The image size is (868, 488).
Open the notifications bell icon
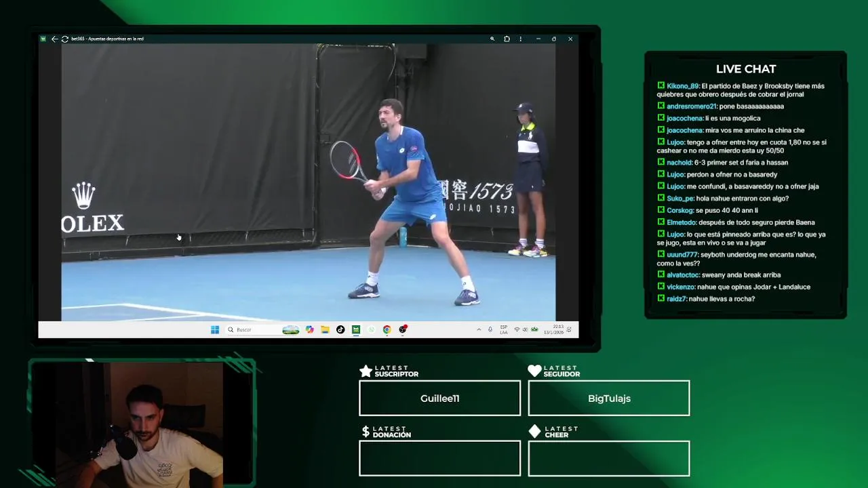pos(569,329)
